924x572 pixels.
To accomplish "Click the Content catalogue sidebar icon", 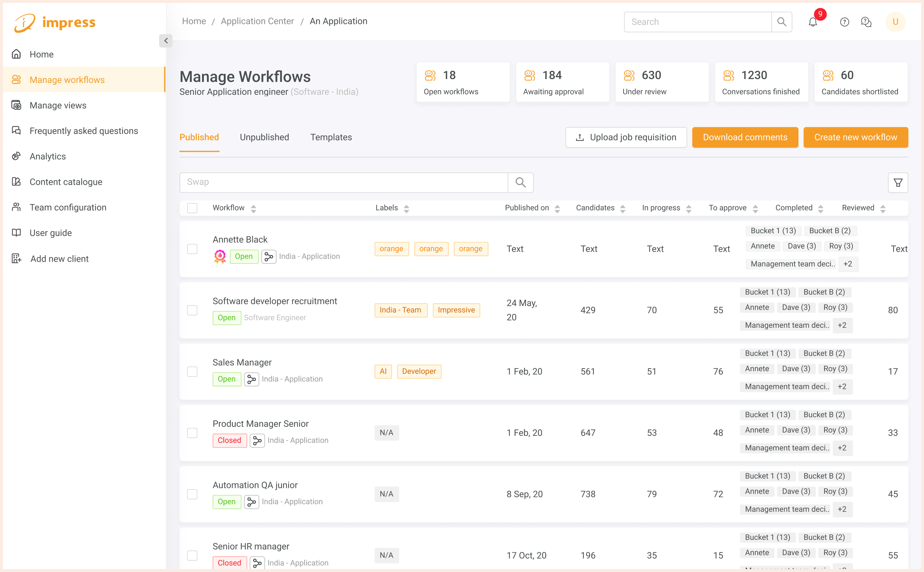I will pos(16,182).
